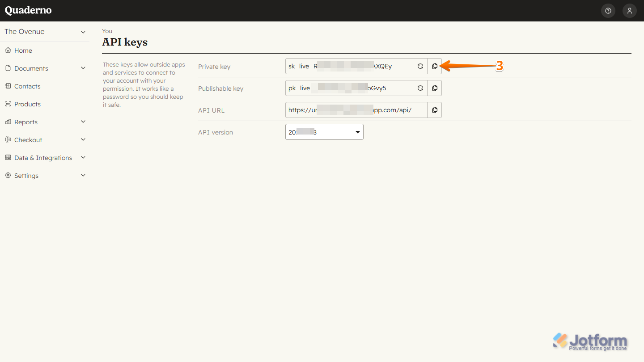Copy the Publishable key
The width and height of the screenshot is (644, 362).
(x=434, y=88)
